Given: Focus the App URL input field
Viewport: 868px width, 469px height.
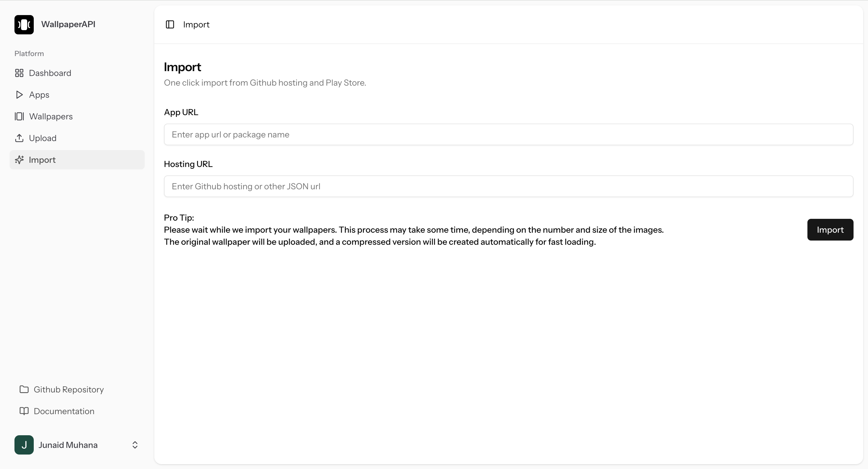Looking at the screenshot, I should coord(508,134).
